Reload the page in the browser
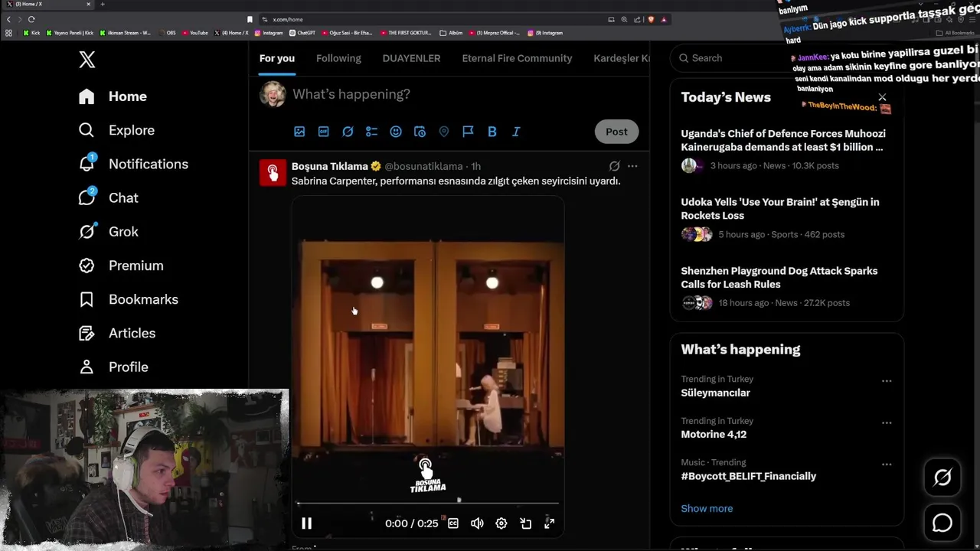 pos(31,19)
